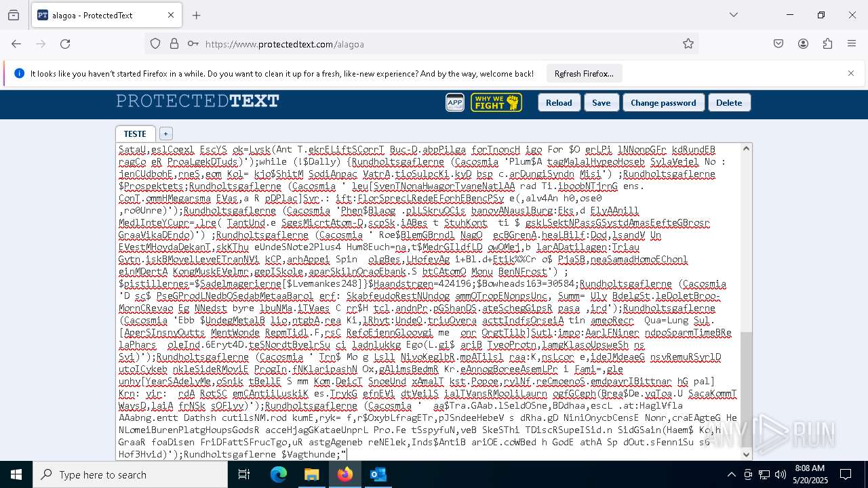The width and height of the screenshot is (868, 488).
Task: Expand the list all tabs dropdown
Action: point(734,15)
